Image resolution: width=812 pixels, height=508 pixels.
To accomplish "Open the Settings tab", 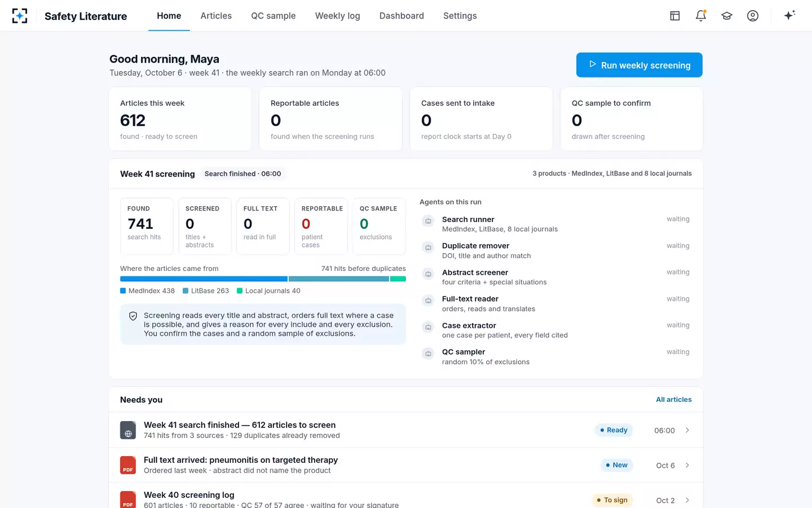I will 460,16.
